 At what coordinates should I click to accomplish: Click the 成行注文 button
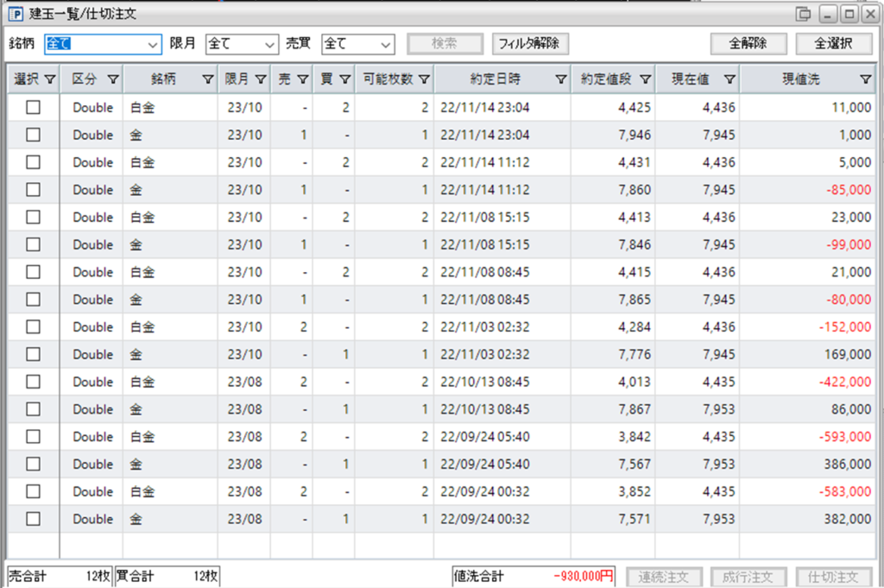coord(748,577)
